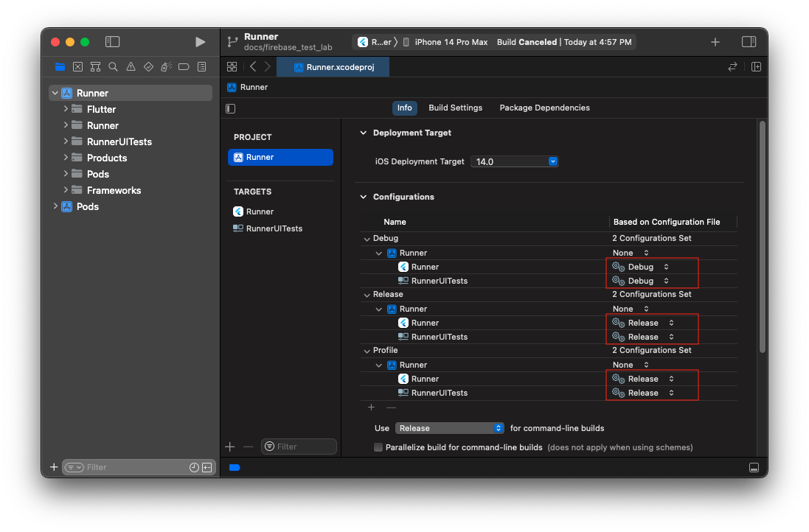This screenshot has height=532, width=809.
Task: Choose the iPhone 14 Pro Max destination
Action: click(445, 42)
